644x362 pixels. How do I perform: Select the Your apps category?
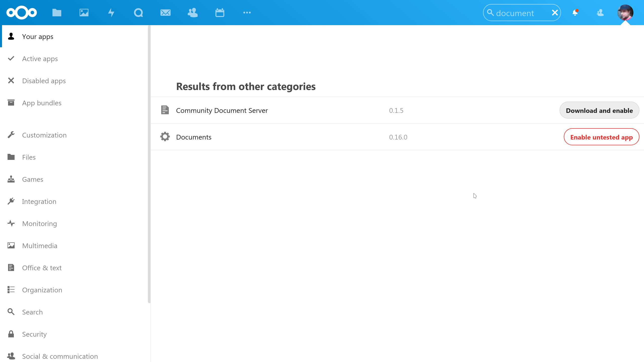point(75,36)
